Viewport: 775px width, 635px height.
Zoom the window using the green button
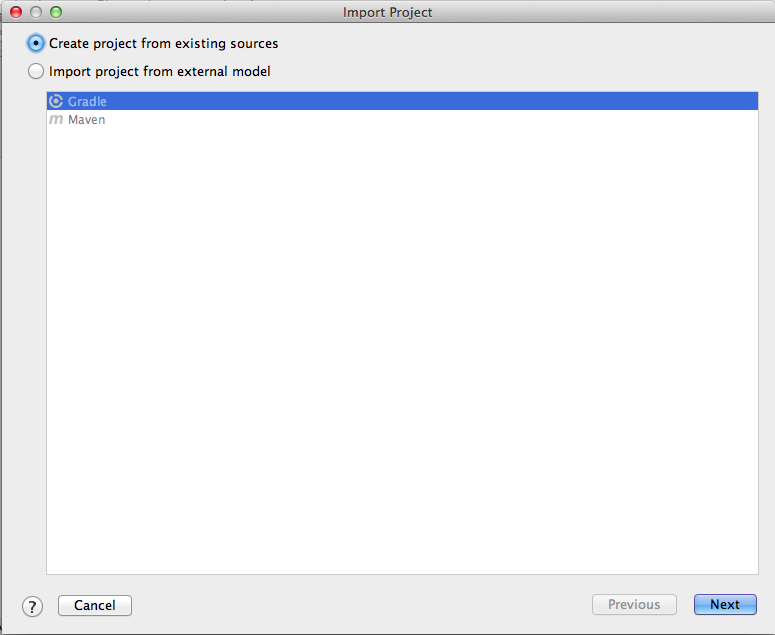click(55, 12)
